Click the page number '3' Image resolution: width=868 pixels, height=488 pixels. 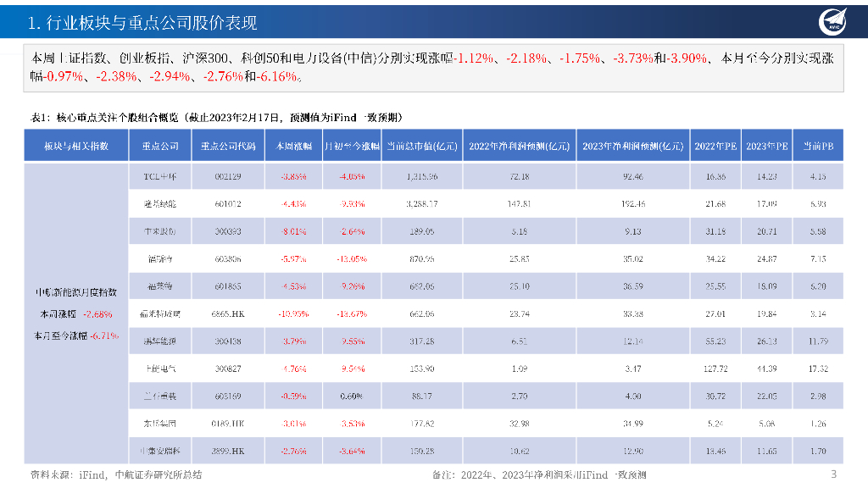(x=834, y=474)
